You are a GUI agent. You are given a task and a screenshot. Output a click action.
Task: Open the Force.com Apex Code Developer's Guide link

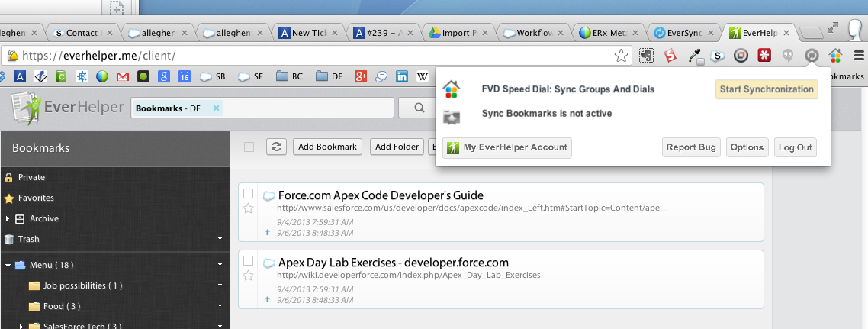381,195
